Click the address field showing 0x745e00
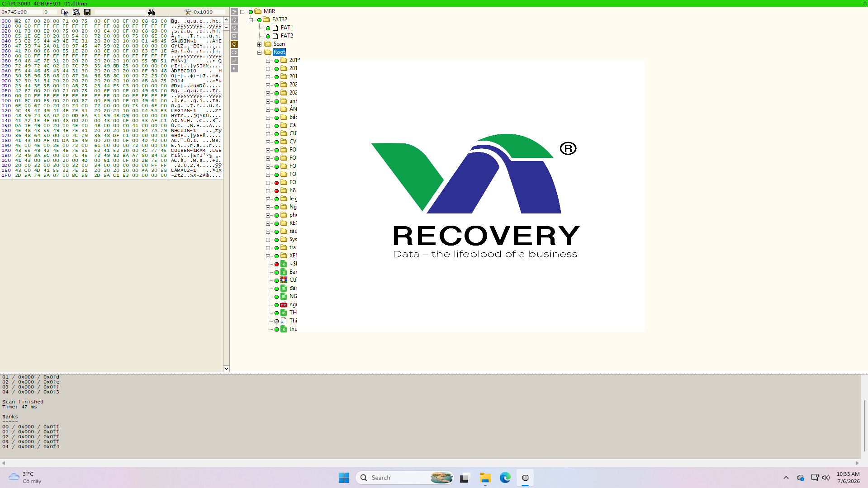This screenshot has height=488, width=868. [x=21, y=12]
